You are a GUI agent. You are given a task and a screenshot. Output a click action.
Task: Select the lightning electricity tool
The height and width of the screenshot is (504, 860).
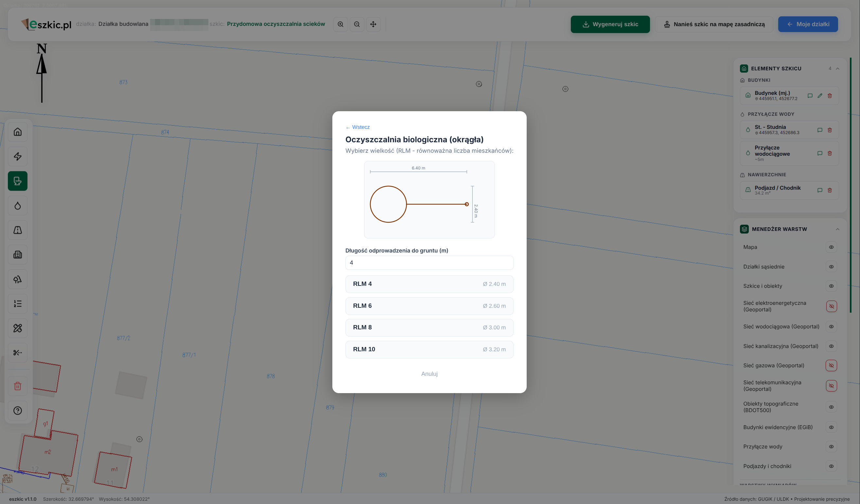18,156
